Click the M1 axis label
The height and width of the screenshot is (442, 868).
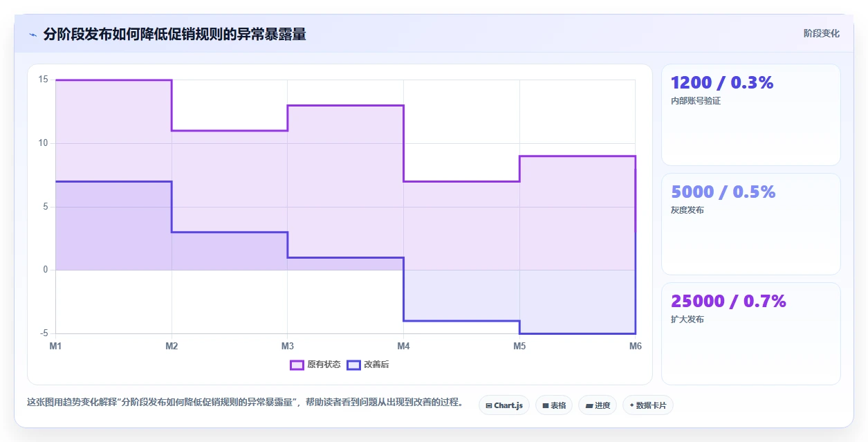coord(55,346)
